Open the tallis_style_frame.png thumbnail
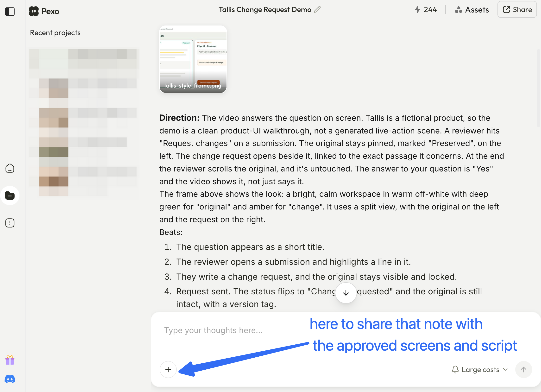Image resolution: width=541 pixels, height=392 pixels. [x=193, y=59]
